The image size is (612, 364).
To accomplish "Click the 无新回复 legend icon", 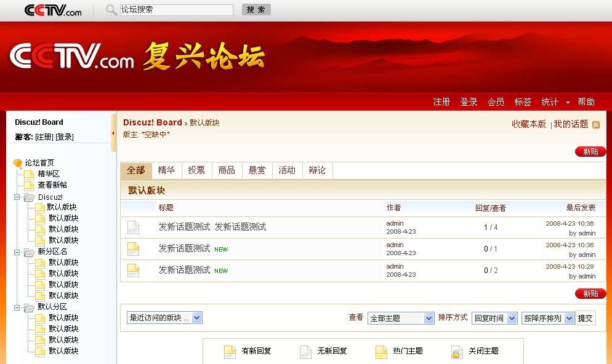I will [305, 352].
